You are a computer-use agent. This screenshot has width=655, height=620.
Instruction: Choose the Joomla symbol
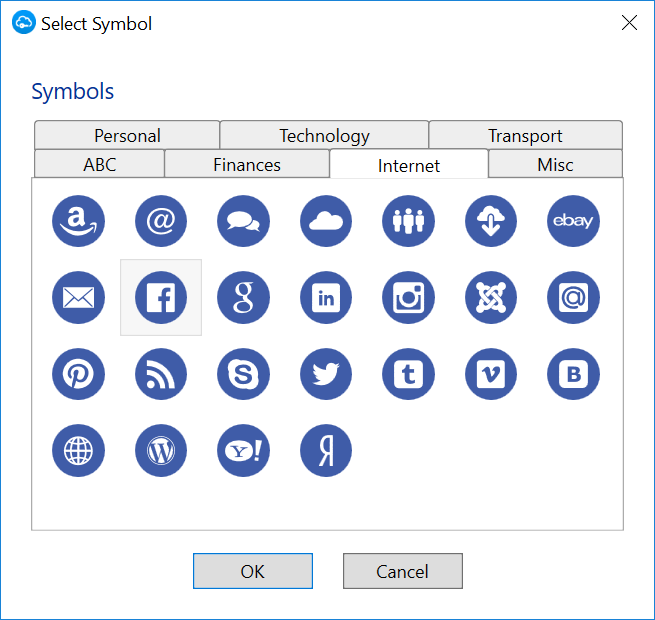coord(491,297)
